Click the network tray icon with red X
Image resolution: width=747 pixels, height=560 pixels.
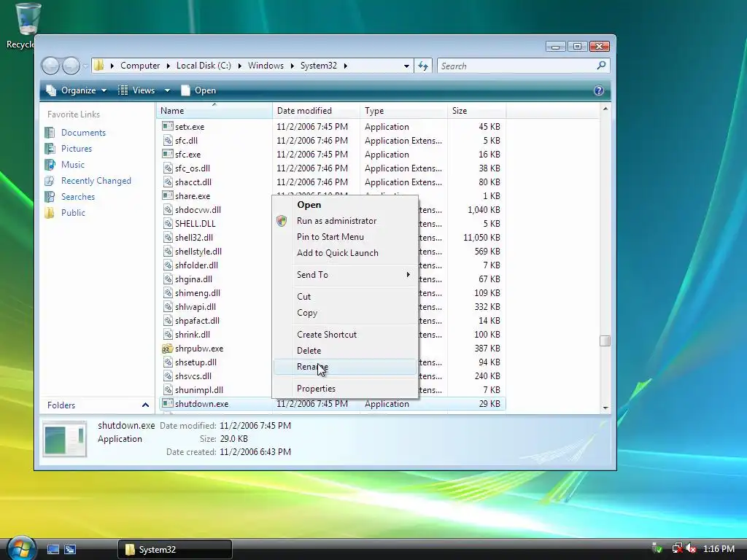(x=677, y=548)
